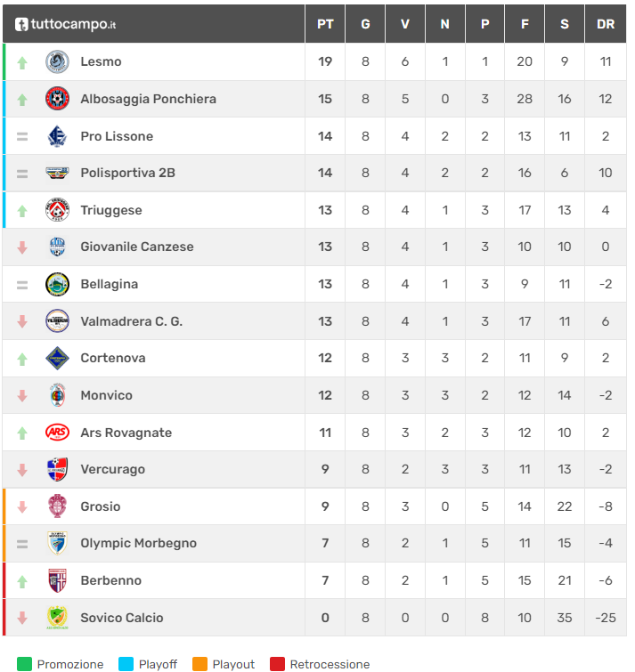The width and height of the screenshot is (635, 672).
Task: Click the Pro Lissone team crest
Action: coord(57,136)
